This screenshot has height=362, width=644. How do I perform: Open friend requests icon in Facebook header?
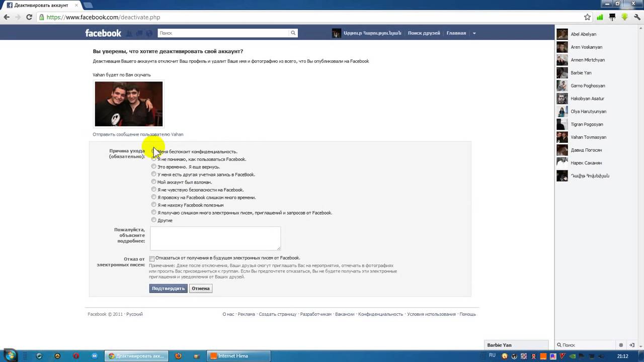pyautogui.click(x=129, y=33)
